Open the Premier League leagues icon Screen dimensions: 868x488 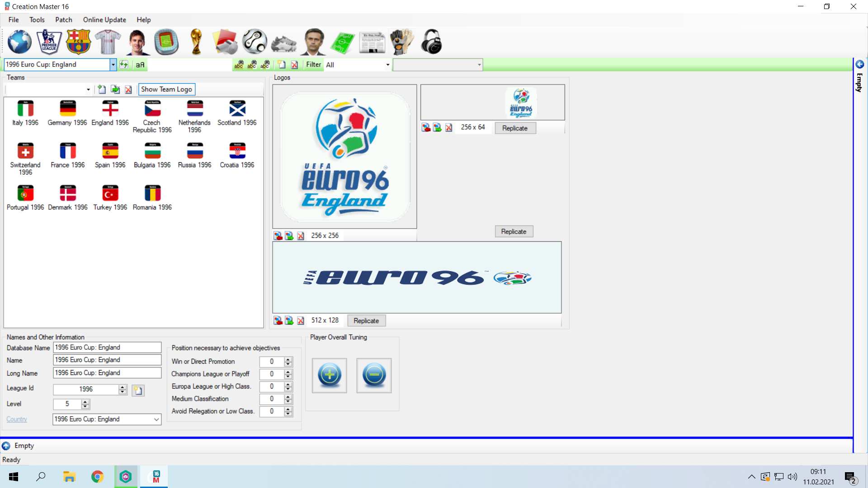[x=49, y=42]
